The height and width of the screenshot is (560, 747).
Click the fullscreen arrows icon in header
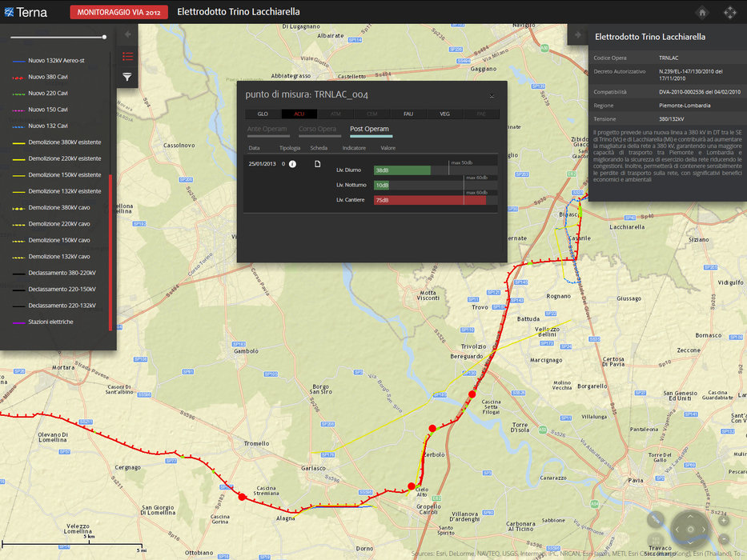pyautogui.click(x=729, y=12)
